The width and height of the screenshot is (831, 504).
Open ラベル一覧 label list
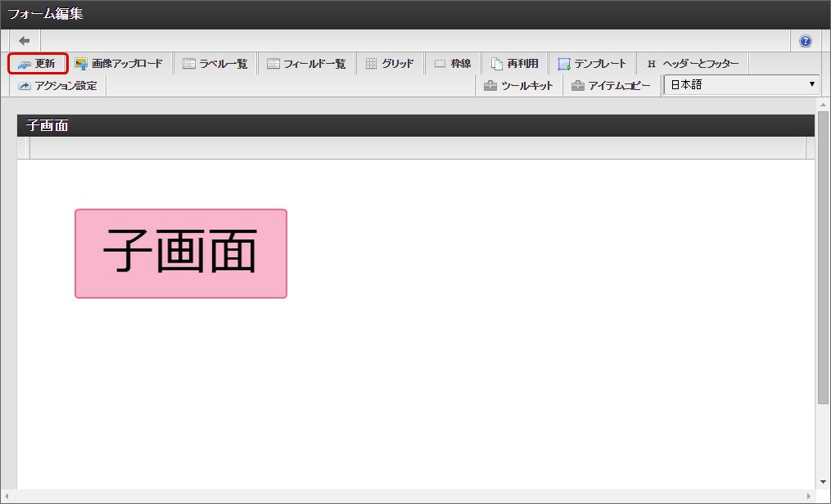[x=215, y=64]
